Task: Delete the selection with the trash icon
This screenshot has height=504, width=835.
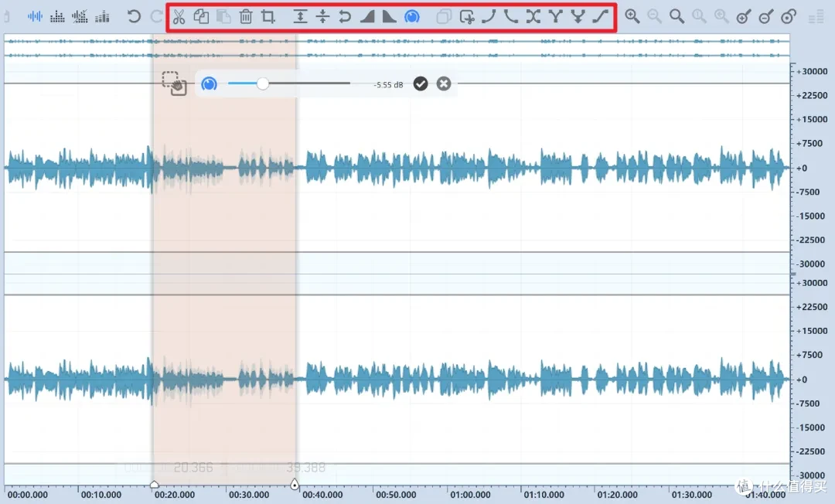Action: pyautogui.click(x=246, y=17)
